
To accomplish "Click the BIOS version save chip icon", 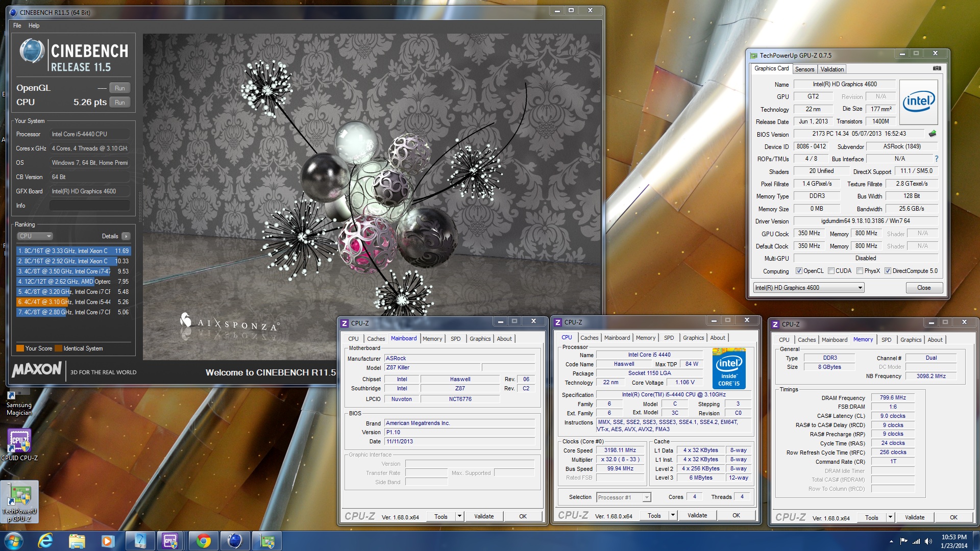I will pos(933,134).
